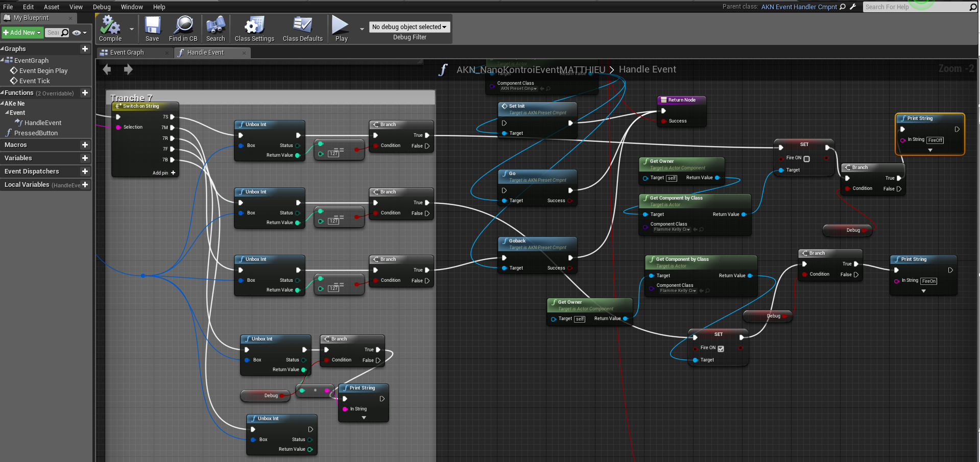Open Class Defaults
This screenshot has height=462, width=980.
coord(303,29)
